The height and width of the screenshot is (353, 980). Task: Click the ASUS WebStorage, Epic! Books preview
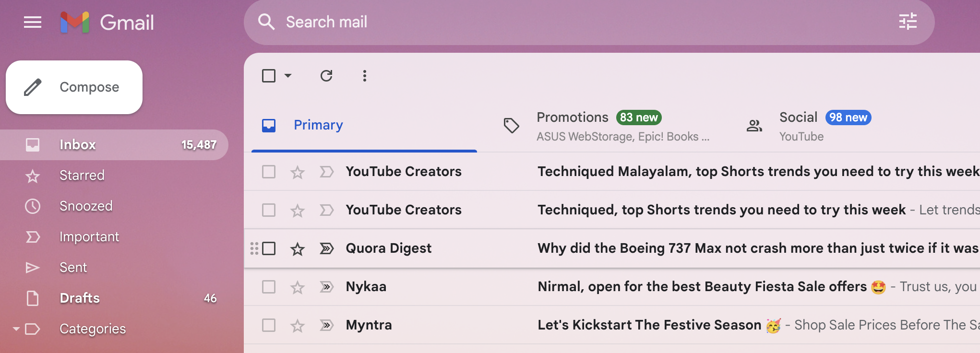point(623,137)
